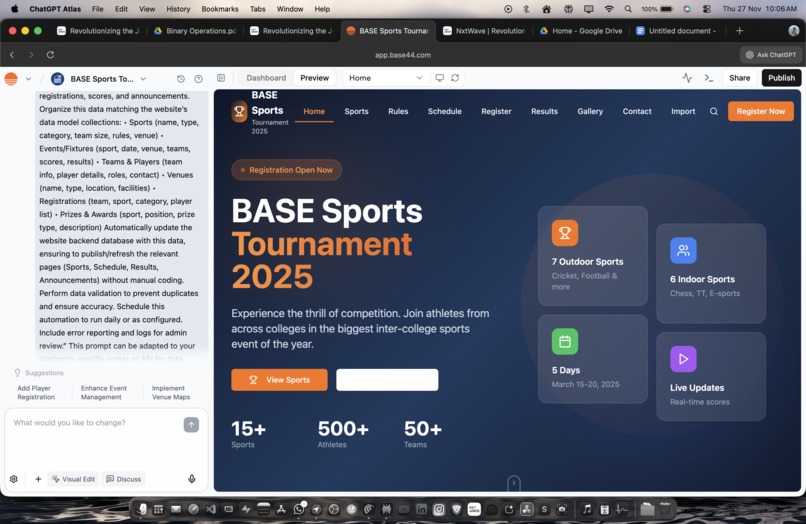Open the activity pulse icon

[687, 78]
